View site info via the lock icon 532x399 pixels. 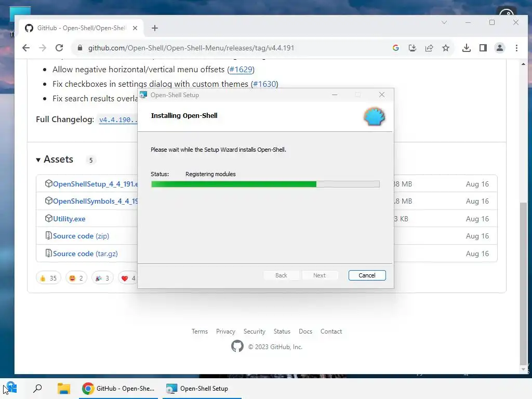[x=80, y=48]
